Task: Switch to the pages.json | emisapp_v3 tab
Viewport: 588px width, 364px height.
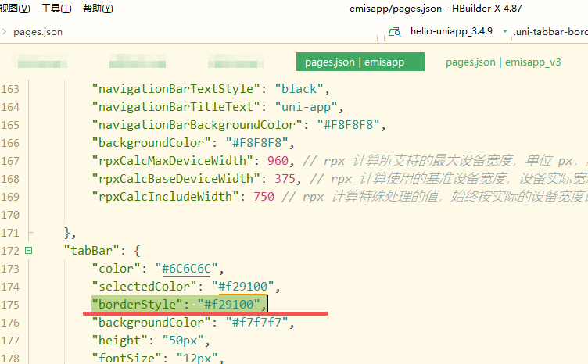Action: click(503, 62)
